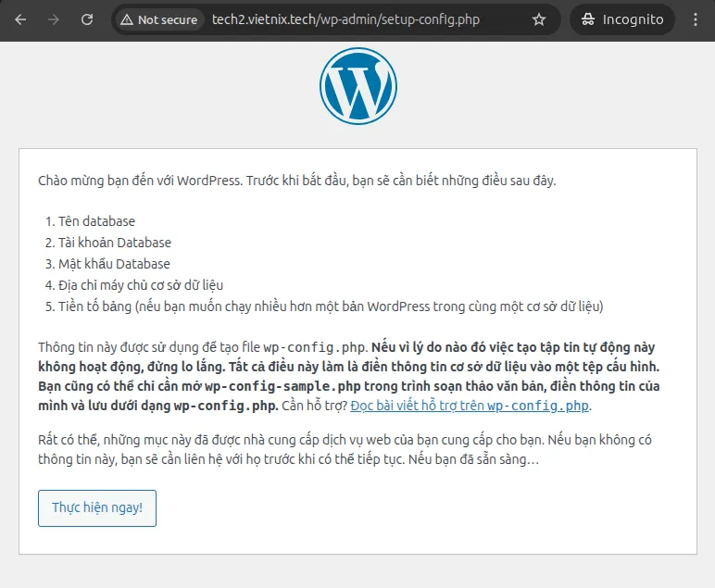Viewport: 715px width, 588px height.
Task: Reload the page with the refresh icon
Action: [x=87, y=19]
